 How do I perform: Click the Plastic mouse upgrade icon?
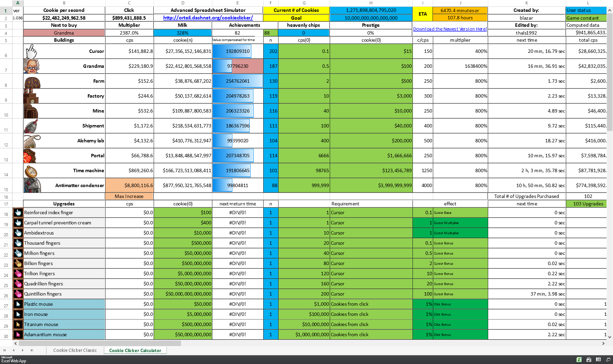point(18,304)
